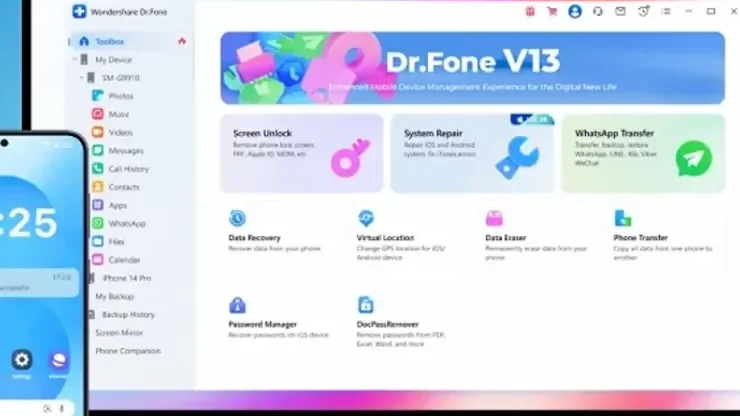740x416 pixels.
Task: Open the list menu icon
Action: click(666, 11)
